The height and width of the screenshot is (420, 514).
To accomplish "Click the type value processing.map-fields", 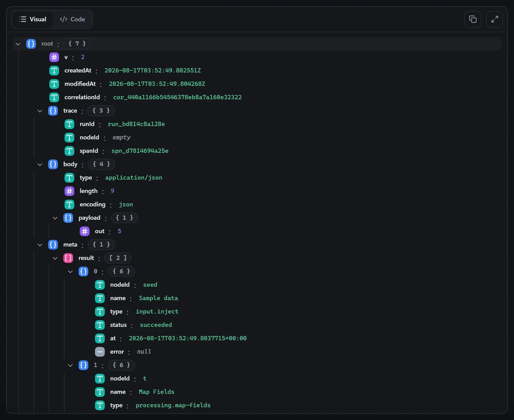I will click(173, 405).
